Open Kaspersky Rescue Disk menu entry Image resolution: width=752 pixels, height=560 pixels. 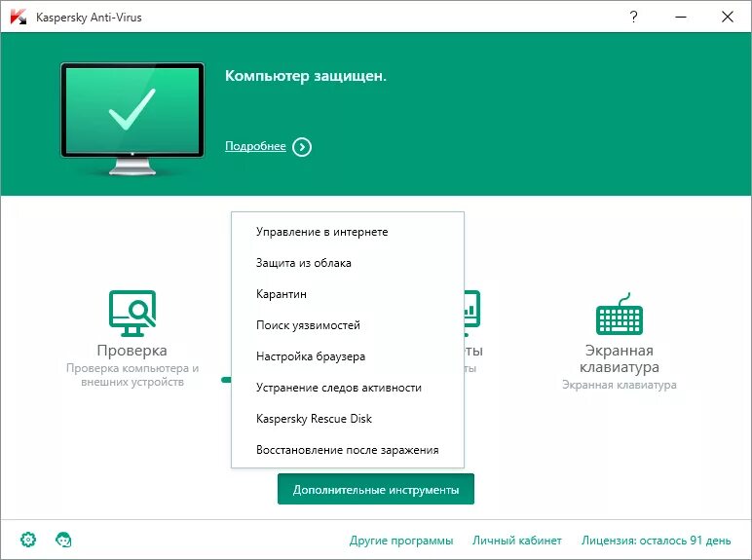pos(348,419)
